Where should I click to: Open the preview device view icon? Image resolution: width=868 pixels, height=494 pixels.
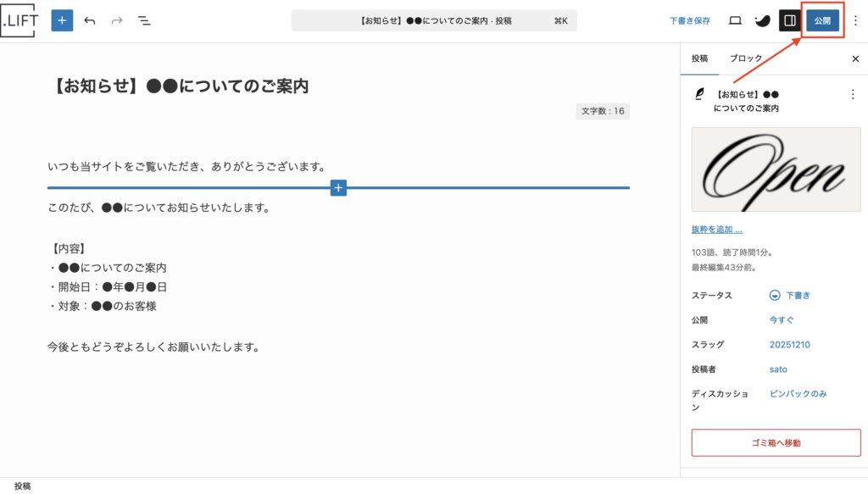tap(735, 20)
